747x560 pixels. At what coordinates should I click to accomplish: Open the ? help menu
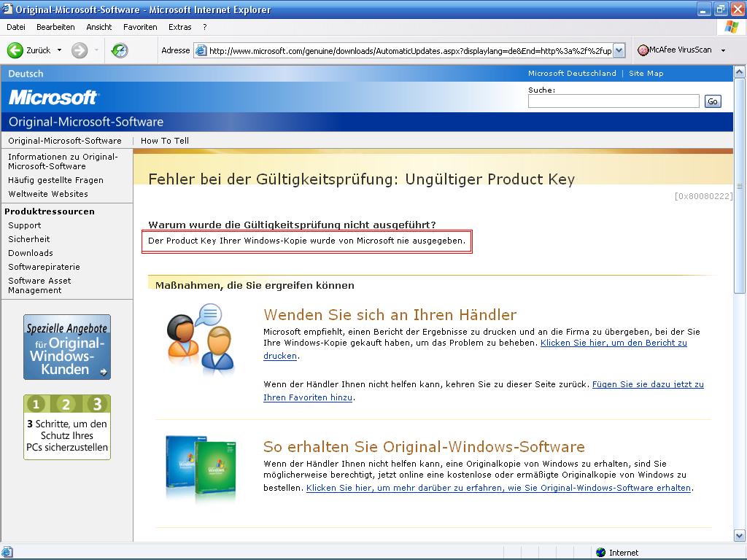point(205,27)
